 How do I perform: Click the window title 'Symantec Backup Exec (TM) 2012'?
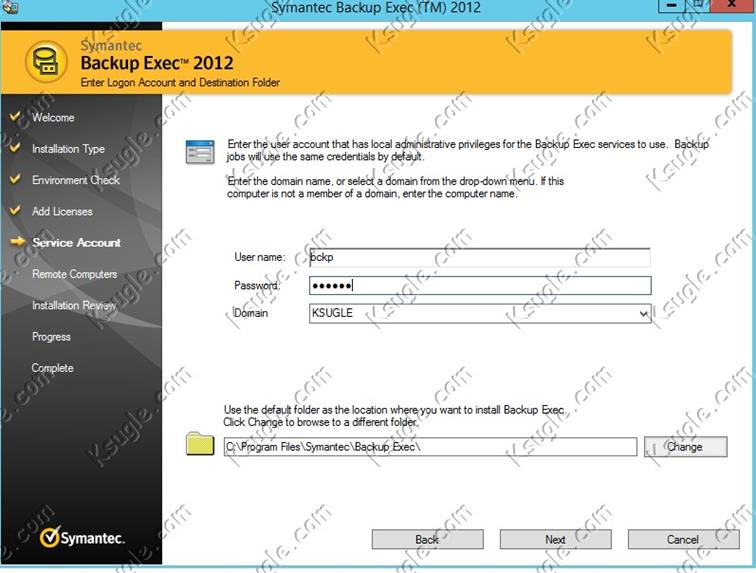point(376,7)
